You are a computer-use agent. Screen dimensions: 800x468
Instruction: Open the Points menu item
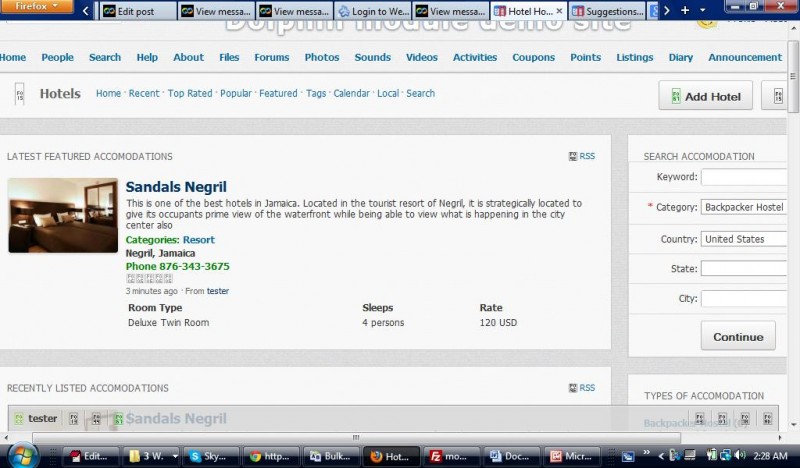click(586, 57)
